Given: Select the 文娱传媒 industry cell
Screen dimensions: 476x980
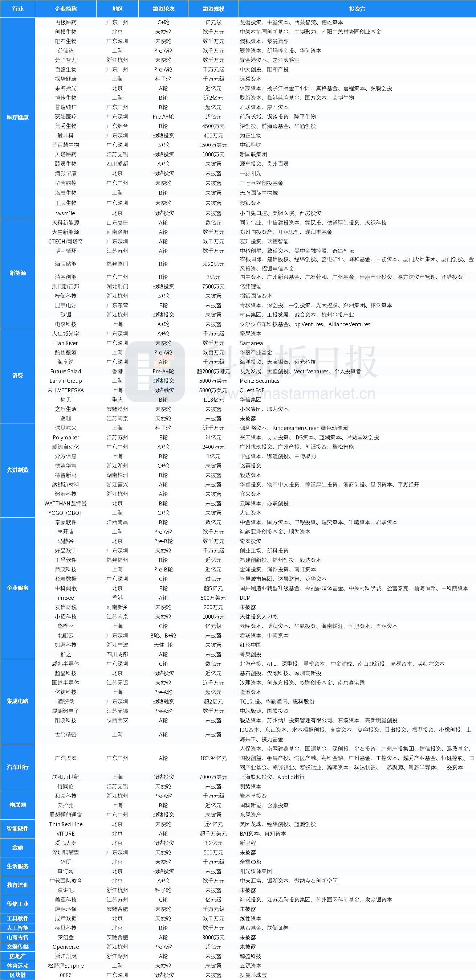Looking at the screenshot, I should (x=17, y=947).
